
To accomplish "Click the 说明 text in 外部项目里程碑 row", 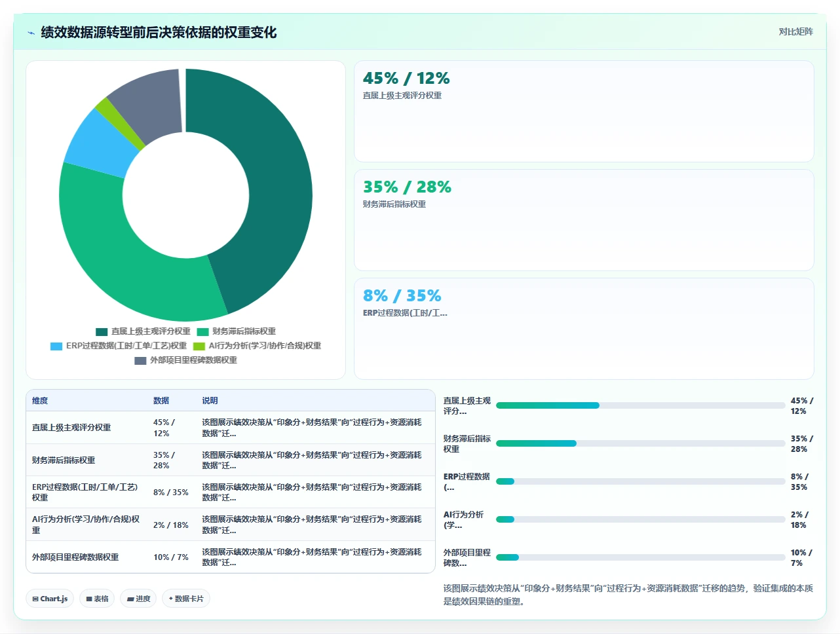I will 312,557.
